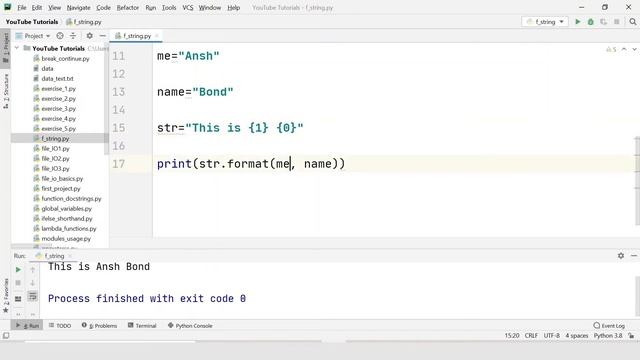The image size is (640, 360).
Task: Open the View menu
Action: (54, 7)
